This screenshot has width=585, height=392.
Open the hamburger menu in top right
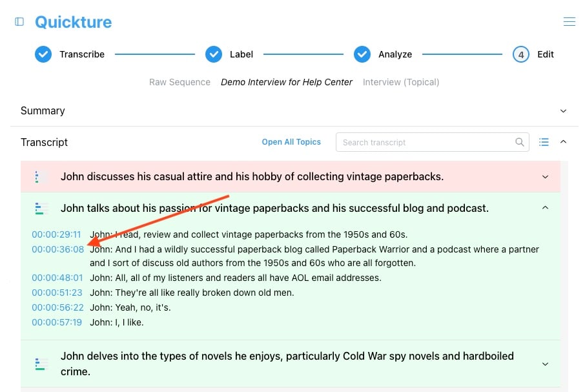tap(569, 21)
